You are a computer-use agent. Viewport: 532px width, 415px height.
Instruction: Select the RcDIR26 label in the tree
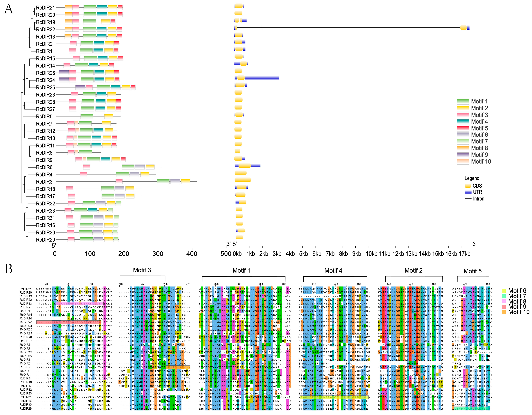pos(46,73)
